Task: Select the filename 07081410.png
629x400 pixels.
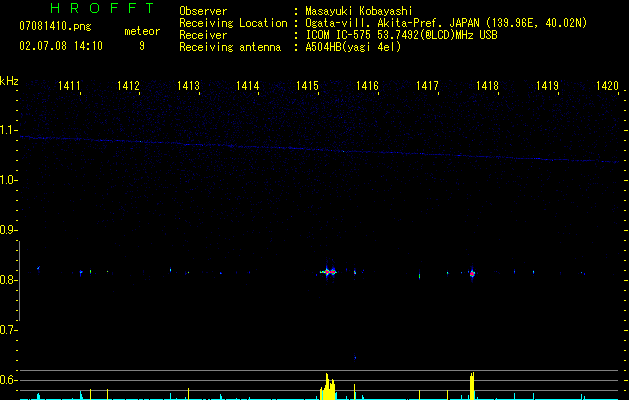Action: coord(55,26)
